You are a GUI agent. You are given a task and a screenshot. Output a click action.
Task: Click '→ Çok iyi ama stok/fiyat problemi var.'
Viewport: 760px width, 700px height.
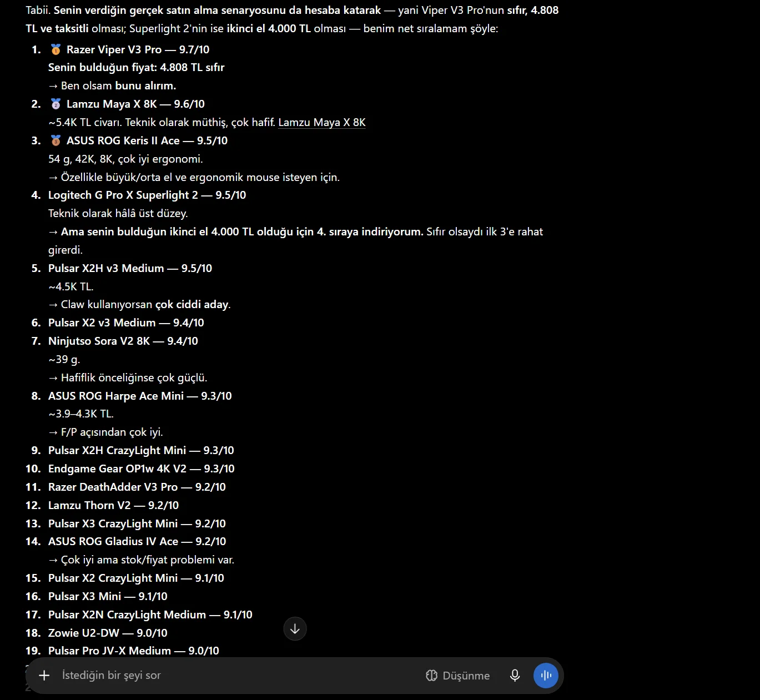(142, 560)
